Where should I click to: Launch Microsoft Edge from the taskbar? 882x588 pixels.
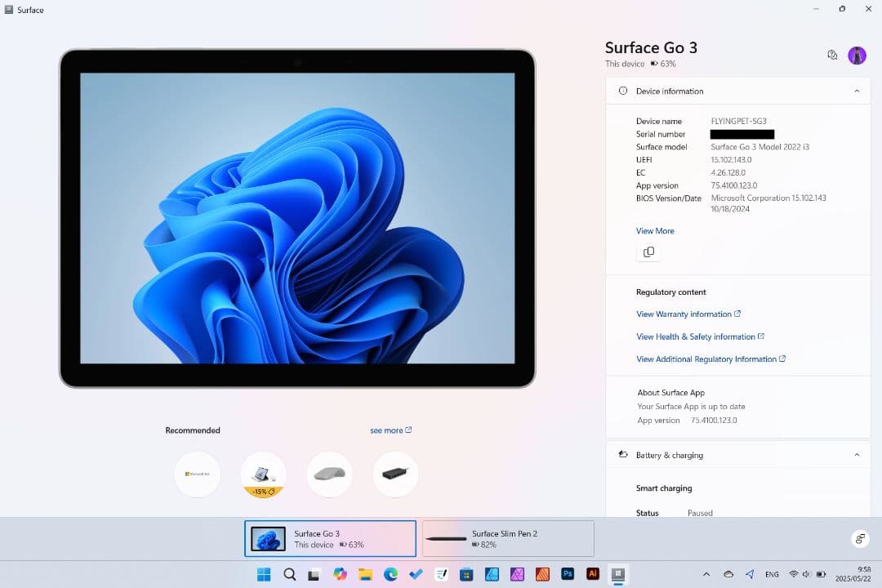pos(390,574)
